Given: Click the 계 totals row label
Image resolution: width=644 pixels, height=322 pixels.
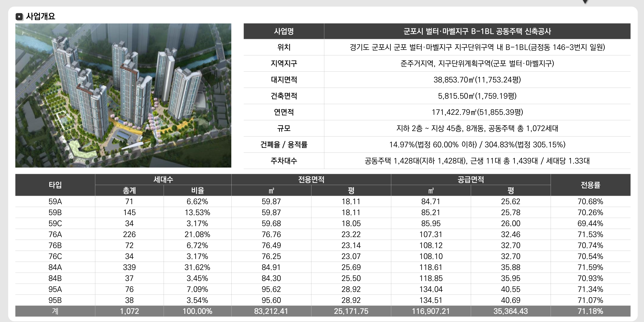Looking at the screenshot, I should click(55, 311).
